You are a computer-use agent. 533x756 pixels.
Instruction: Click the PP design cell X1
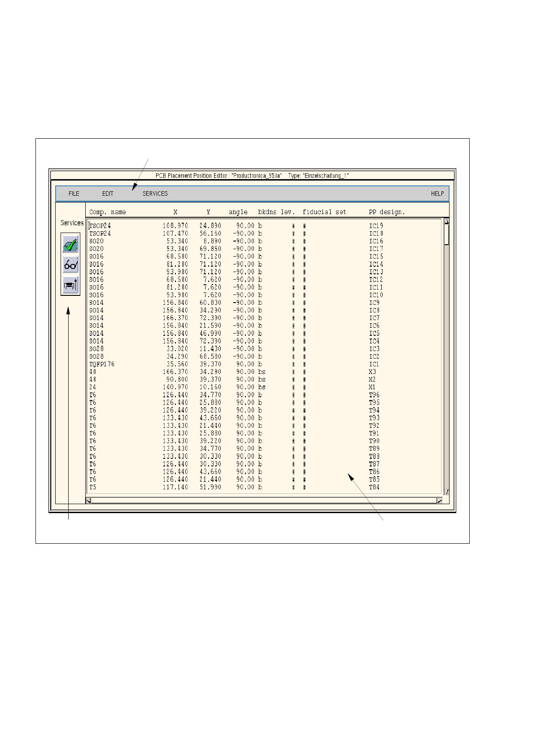(372, 387)
